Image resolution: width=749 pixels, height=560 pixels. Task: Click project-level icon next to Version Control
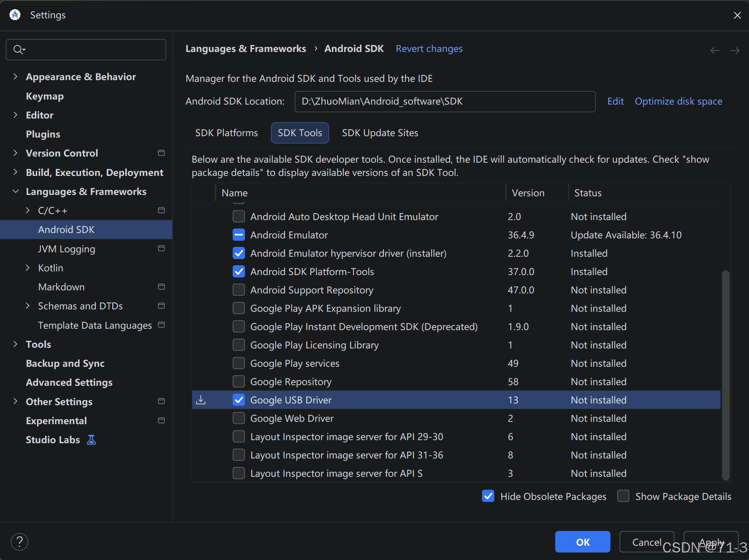point(161,153)
